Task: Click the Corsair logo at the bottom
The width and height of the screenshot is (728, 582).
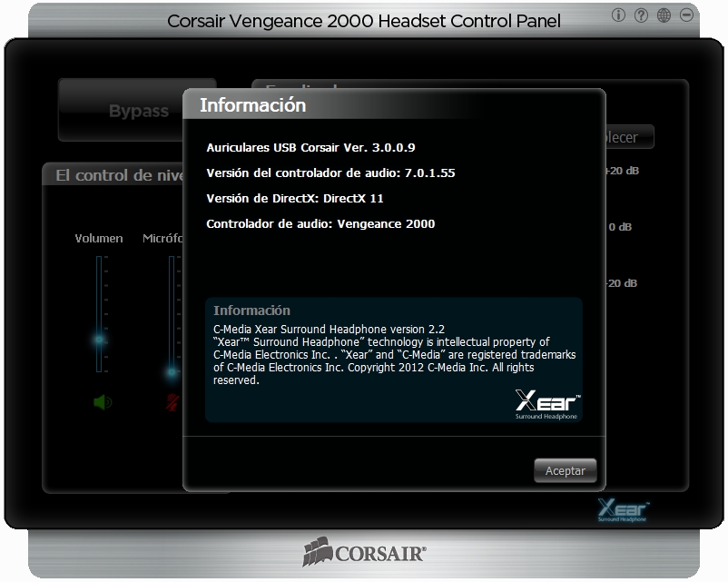Action: tap(364, 552)
